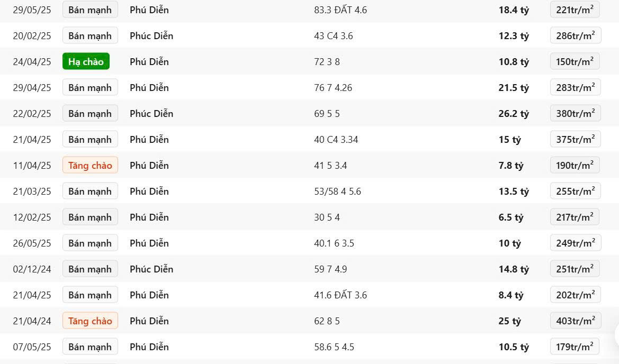The height and width of the screenshot is (364, 619).
Task: Click the 380tr/m² unit price badge
Action: tap(576, 114)
